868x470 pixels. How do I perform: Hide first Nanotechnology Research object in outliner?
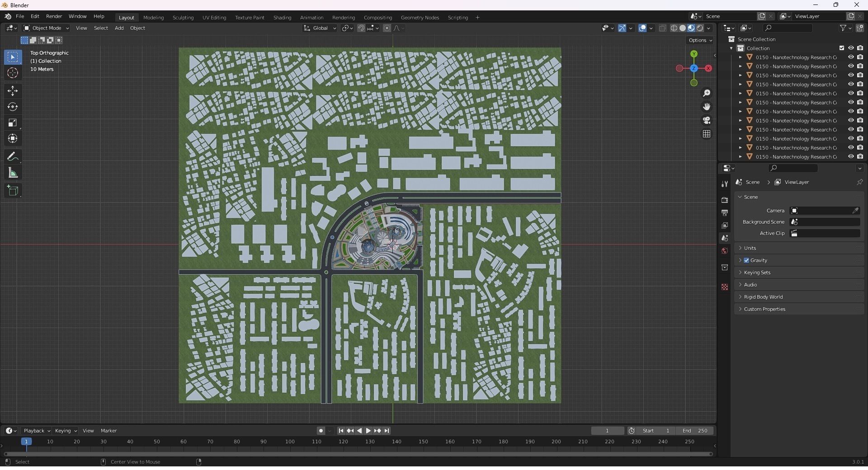[x=850, y=57]
